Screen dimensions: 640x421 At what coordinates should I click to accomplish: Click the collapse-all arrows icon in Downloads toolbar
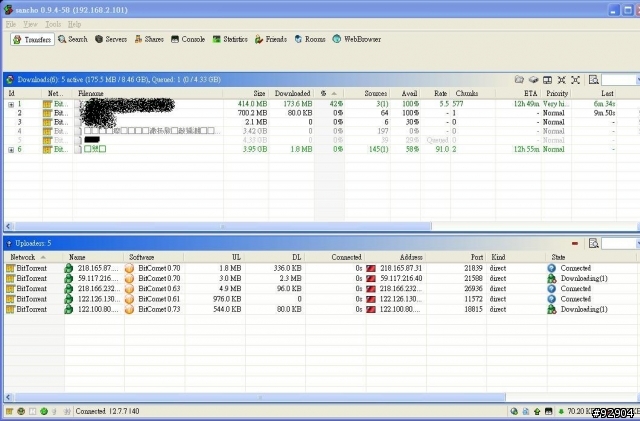(562, 80)
